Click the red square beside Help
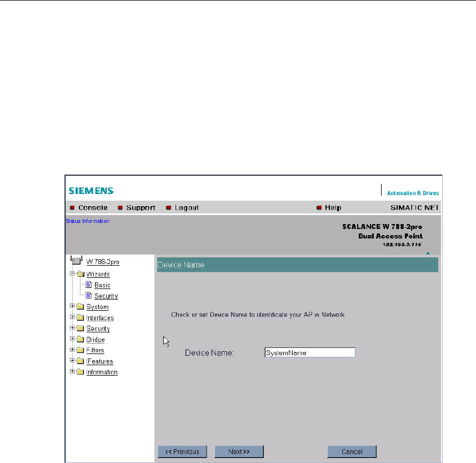The height and width of the screenshot is (463, 476). click(319, 208)
